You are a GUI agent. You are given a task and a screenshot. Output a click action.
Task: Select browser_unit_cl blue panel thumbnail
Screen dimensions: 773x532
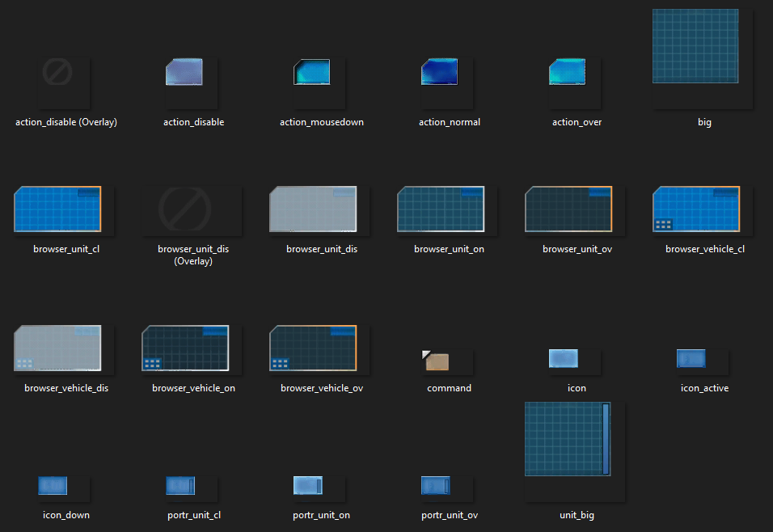57,209
